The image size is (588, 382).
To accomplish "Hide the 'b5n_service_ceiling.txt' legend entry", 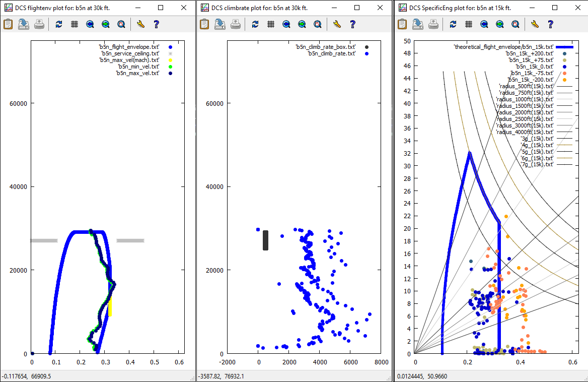I will tap(130, 53).
